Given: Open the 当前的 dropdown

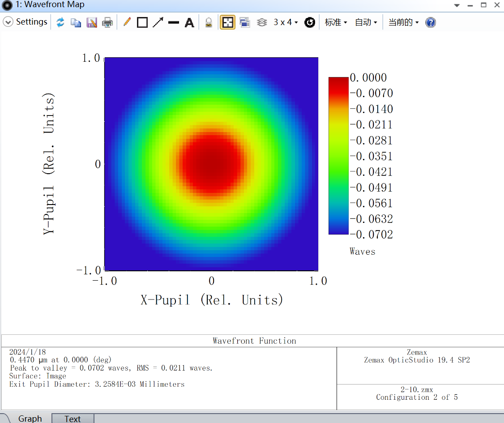Looking at the screenshot, I should [403, 22].
